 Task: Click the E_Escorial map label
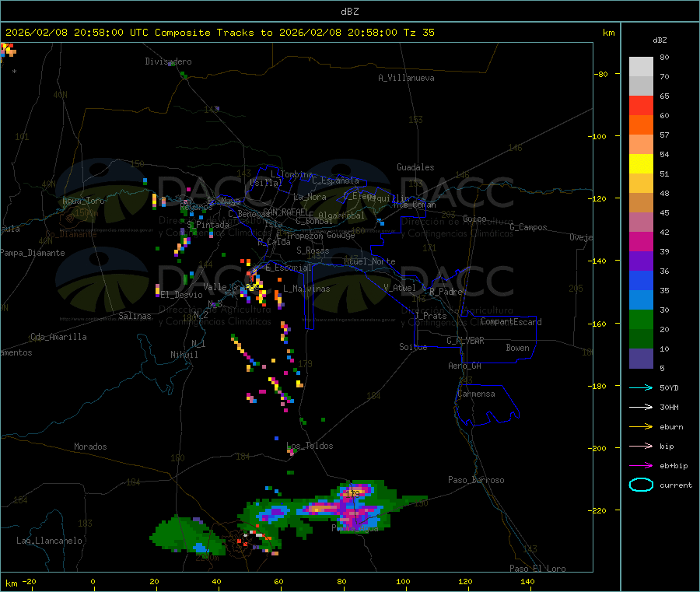pyautogui.click(x=289, y=268)
